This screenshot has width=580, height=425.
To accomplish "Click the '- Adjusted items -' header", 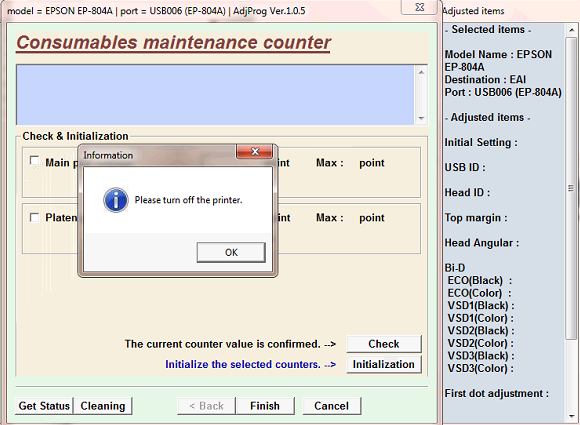I will pos(488,118).
